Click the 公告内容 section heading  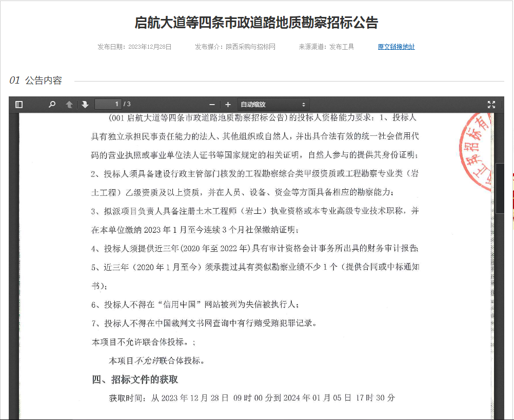pos(44,81)
